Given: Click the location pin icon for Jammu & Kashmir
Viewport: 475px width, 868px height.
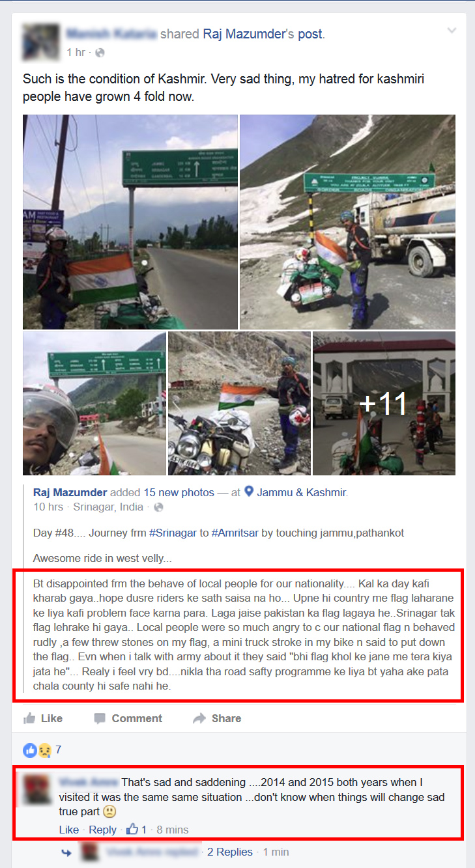Looking at the screenshot, I should (249, 492).
